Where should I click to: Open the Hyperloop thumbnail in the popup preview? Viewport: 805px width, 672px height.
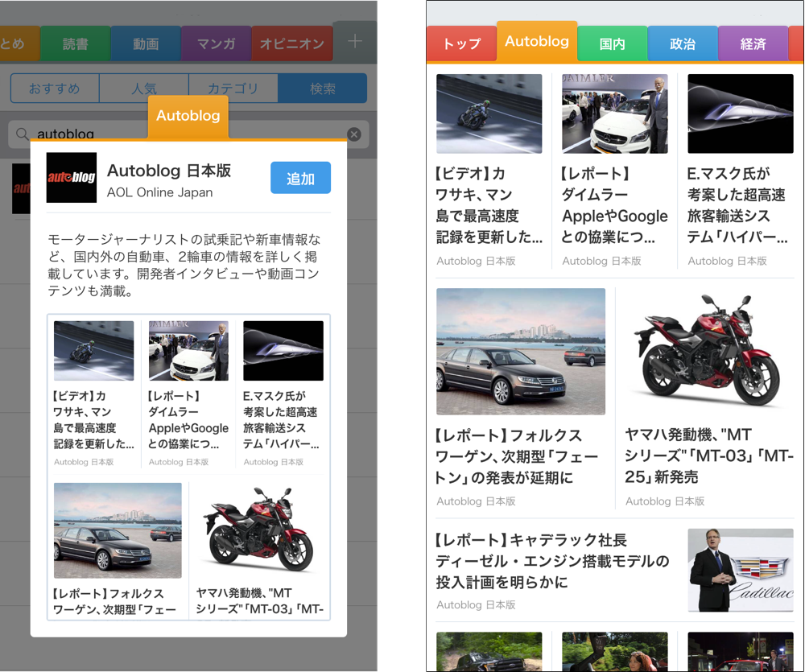[x=283, y=351]
